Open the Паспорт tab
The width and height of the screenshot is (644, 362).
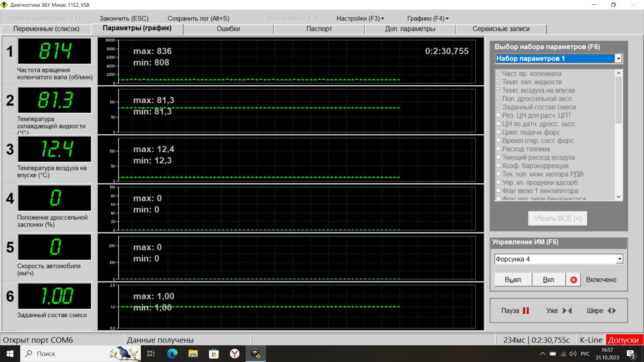[x=319, y=29]
